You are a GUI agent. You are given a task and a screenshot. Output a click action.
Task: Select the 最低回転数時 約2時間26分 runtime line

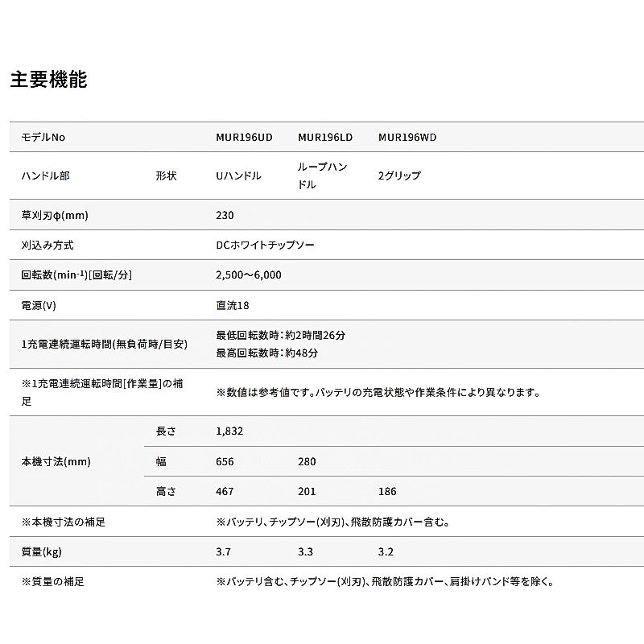tap(280, 336)
